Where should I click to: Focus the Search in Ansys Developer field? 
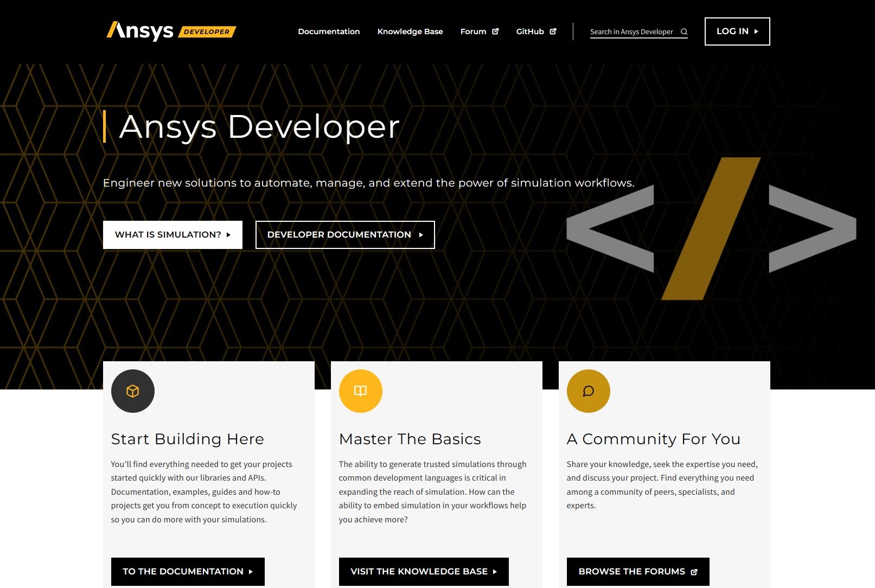click(631, 31)
